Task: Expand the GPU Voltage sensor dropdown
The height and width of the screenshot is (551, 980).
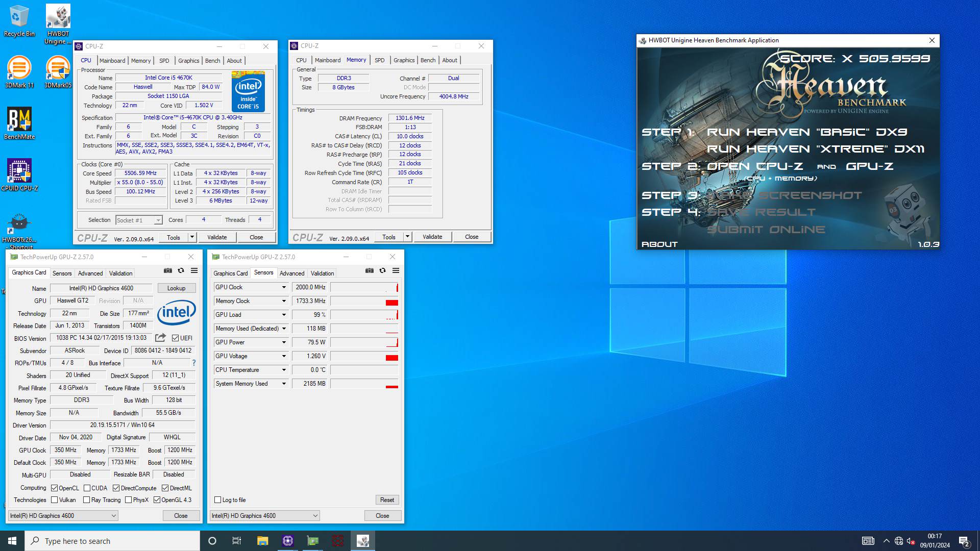Action: (x=284, y=356)
